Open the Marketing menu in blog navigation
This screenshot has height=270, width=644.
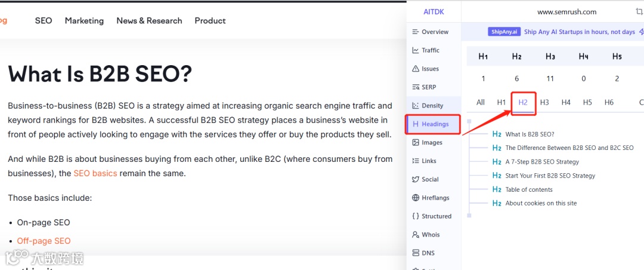coord(84,21)
